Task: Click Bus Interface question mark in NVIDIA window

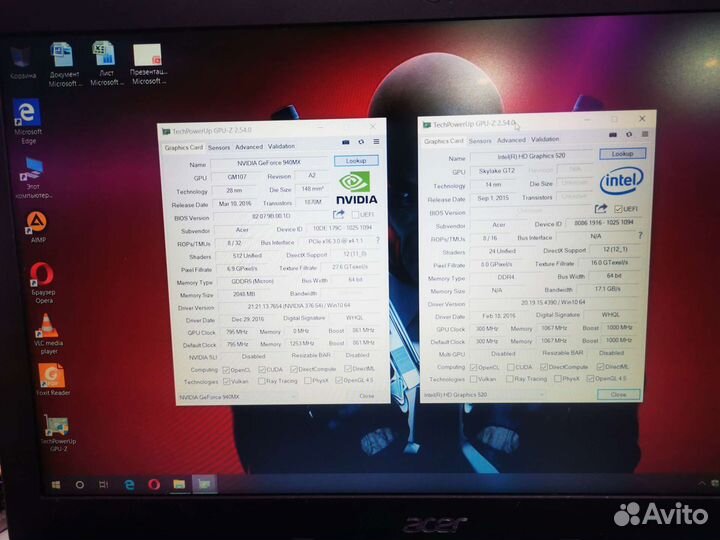Action: [377, 240]
